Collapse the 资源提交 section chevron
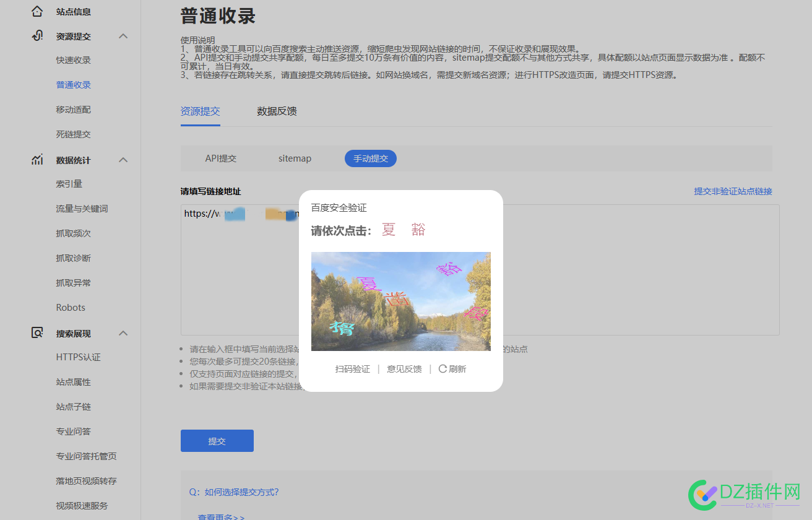Viewport: 812px width, 520px height. point(123,36)
